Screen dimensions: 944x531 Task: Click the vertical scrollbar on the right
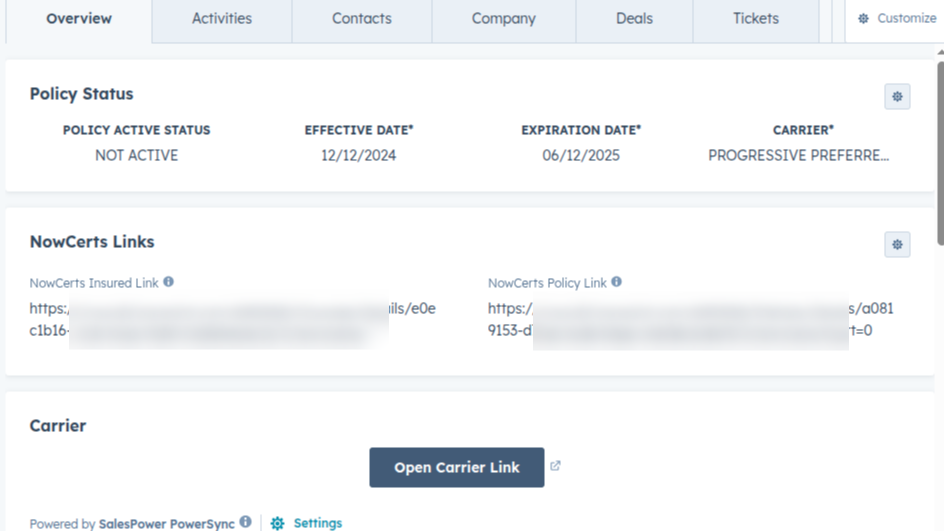939,150
